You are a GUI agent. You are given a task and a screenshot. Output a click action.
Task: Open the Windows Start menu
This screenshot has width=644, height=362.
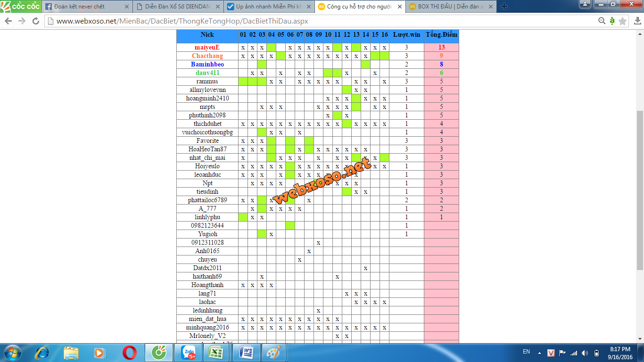13,353
